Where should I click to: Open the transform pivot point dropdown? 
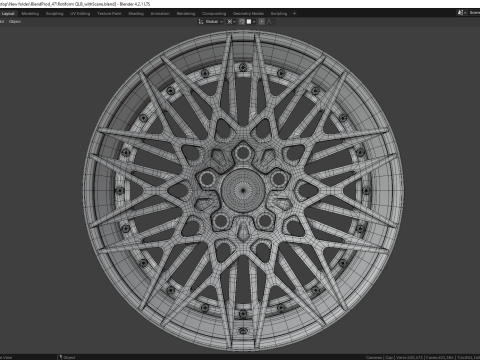click(x=231, y=22)
